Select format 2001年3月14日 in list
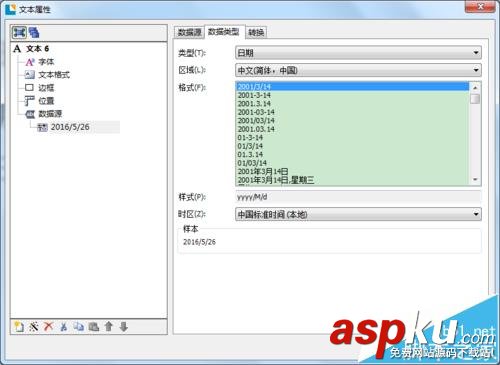Viewport: 500px width, 365px height. tap(352, 172)
